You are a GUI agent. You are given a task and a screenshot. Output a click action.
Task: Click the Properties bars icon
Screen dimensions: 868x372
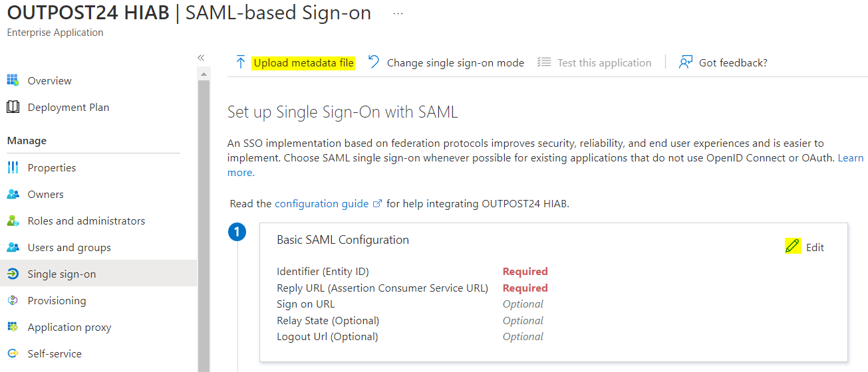13,167
